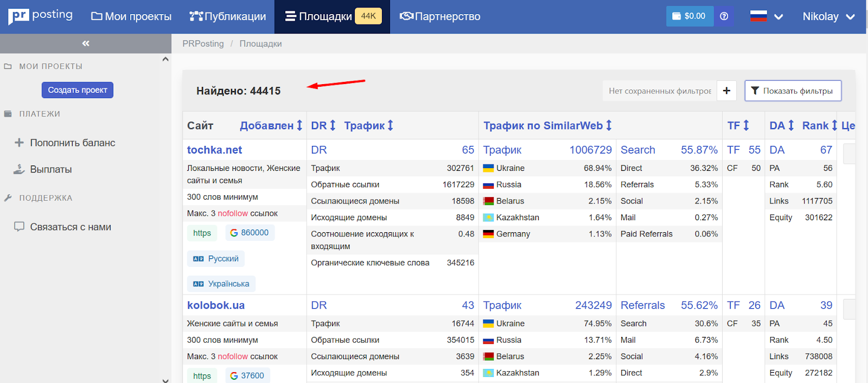Click the Russian flag language icon
868x383 pixels.
(758, 16)
